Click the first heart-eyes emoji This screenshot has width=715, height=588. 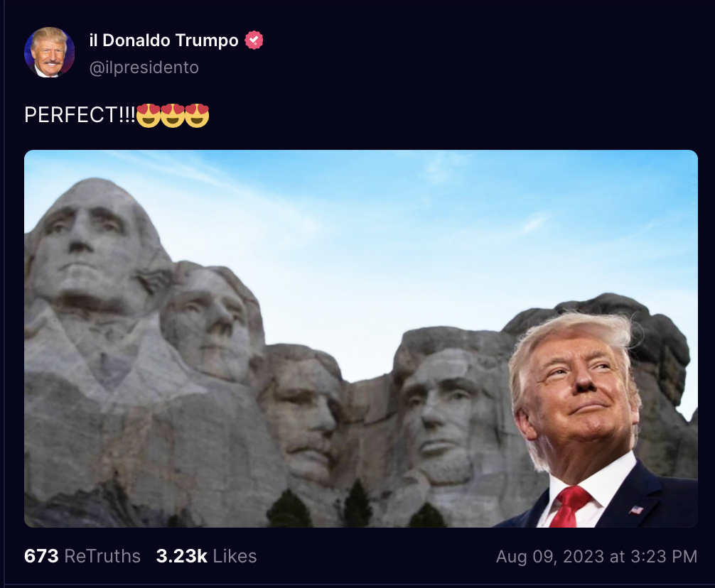149,115
